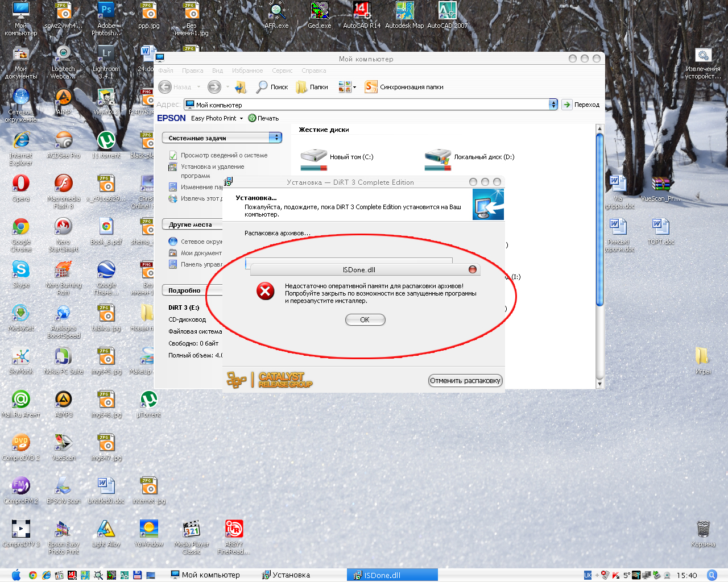Select the Локальный диск (D:) drive

[469, 159]
